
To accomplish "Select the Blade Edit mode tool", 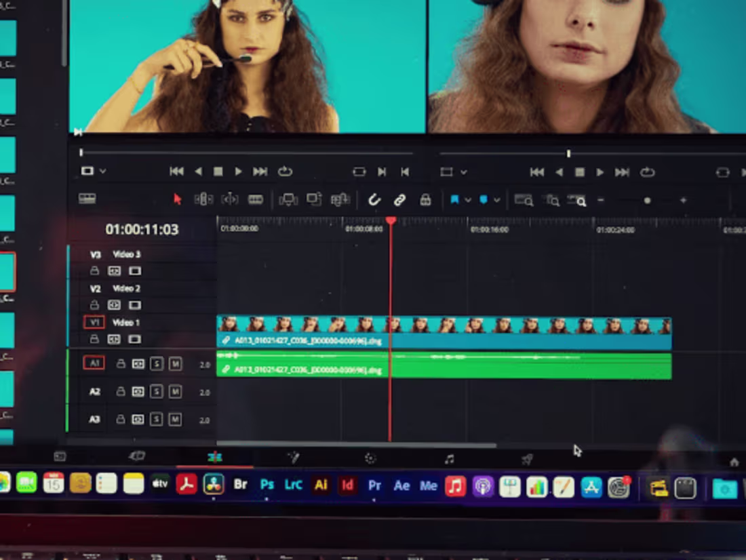I will tap(255, 200).
